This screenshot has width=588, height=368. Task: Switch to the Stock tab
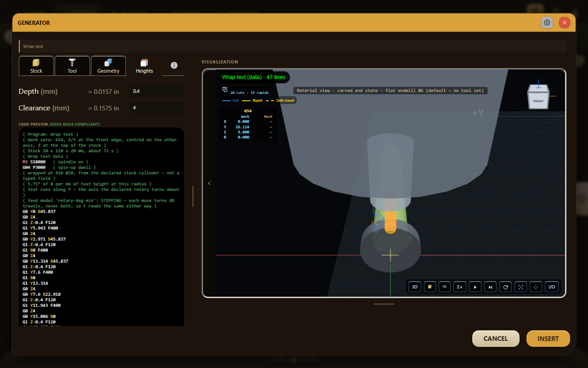tap(36, 66)
